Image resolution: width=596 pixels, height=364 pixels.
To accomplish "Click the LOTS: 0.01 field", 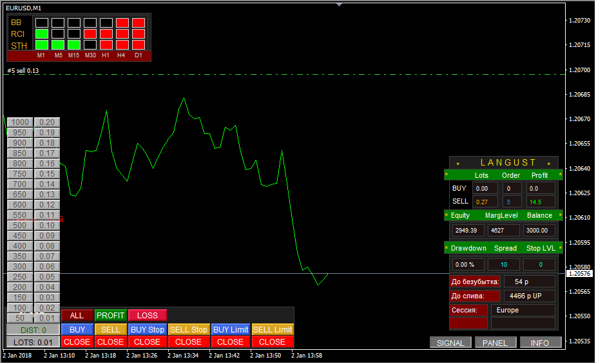I will pyautogui.click(x=33, y=341).
